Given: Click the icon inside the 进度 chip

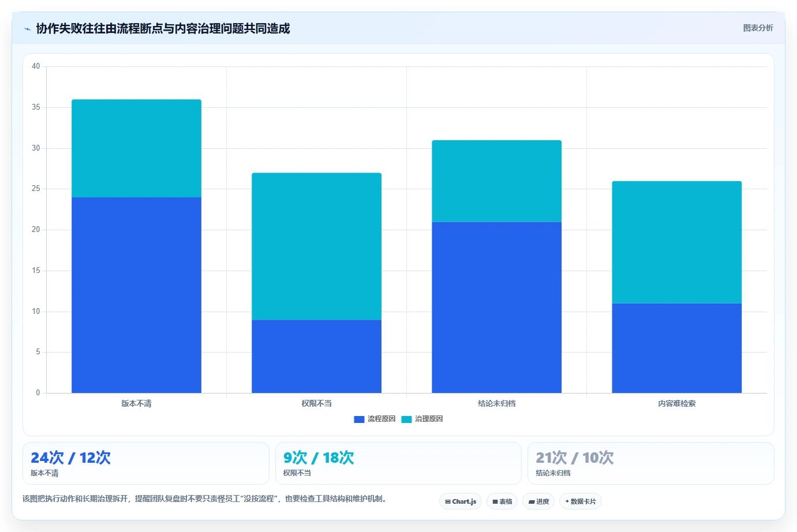Looking at the screenshot, I should pos(532,502).
